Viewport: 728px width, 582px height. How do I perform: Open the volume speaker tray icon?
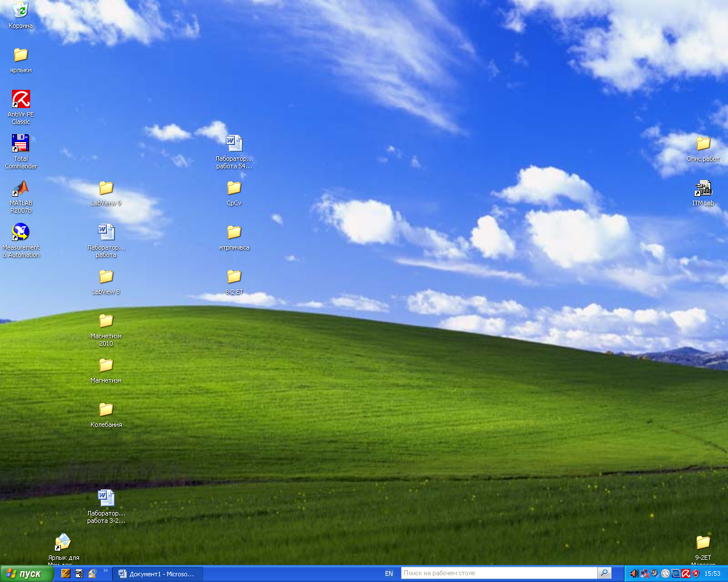[x=634, y=573]
